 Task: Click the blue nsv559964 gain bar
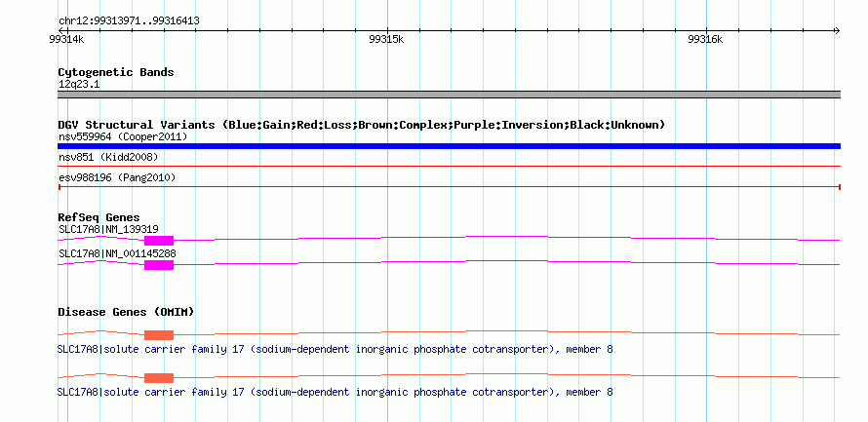[x=449, y=146]
